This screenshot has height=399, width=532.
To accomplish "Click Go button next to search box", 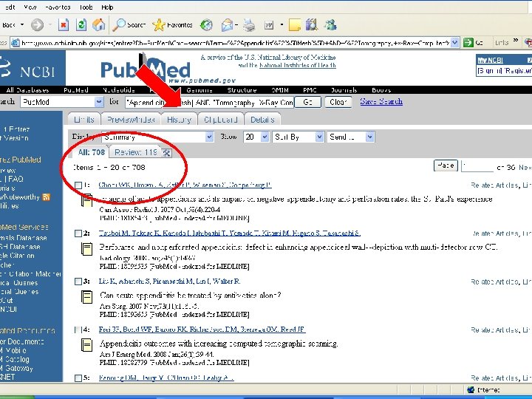I will point(307,102).
